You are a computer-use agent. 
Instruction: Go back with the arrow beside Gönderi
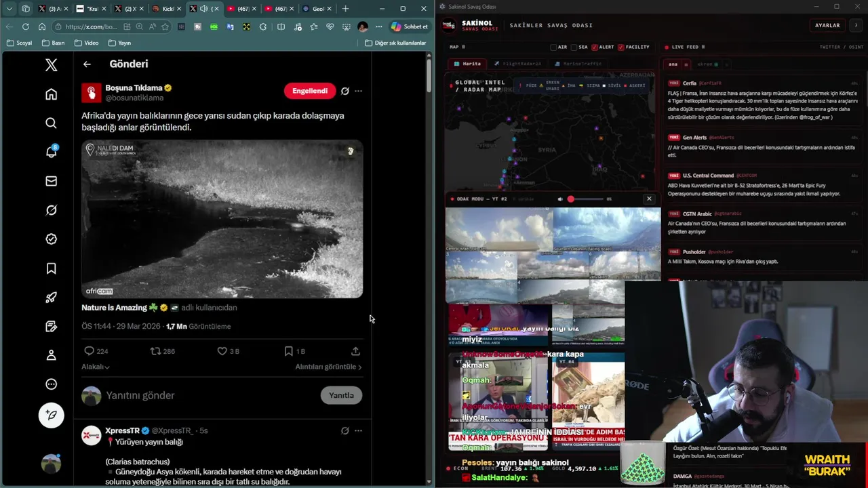[x=87, y=64]
